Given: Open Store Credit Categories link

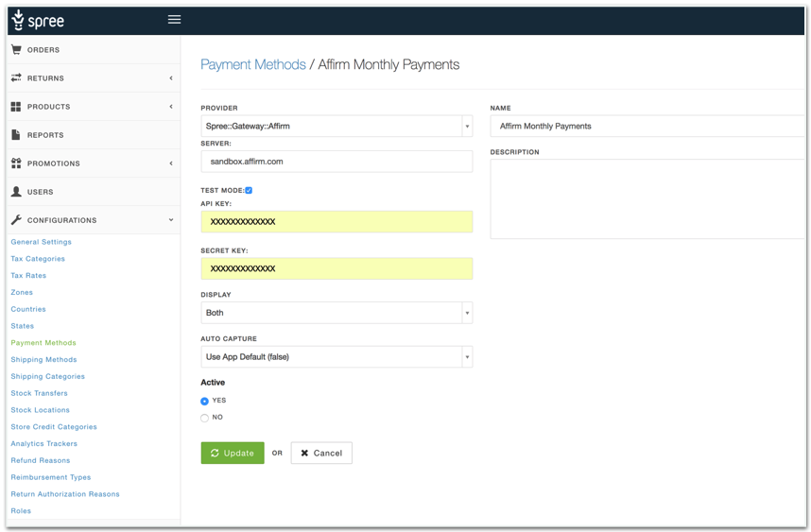Looking at the screenshot, I should point(54,426).
